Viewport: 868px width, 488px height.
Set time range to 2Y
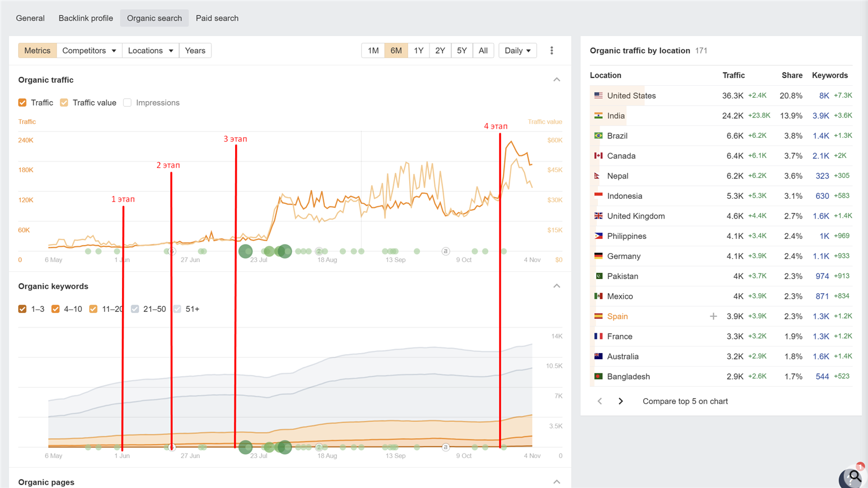point(440,51)
